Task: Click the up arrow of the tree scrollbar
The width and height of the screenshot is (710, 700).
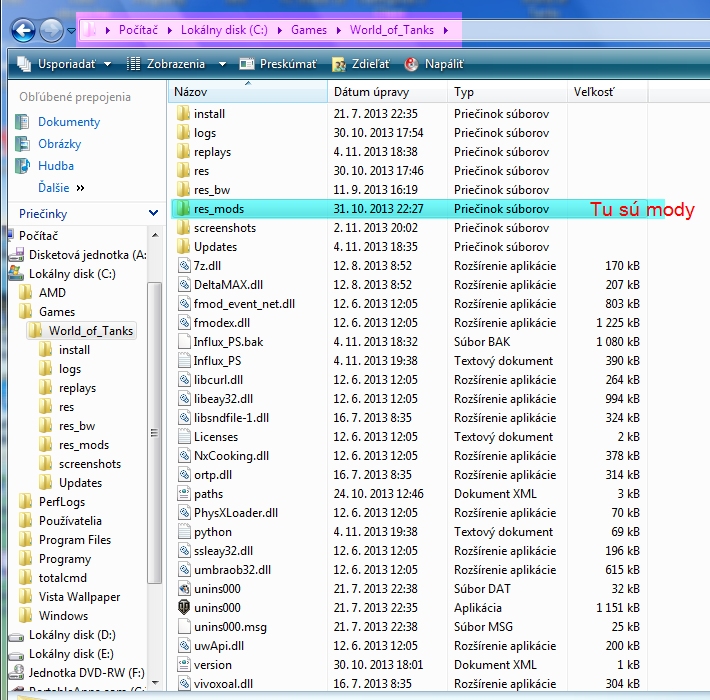Action: tap(155, 235)
